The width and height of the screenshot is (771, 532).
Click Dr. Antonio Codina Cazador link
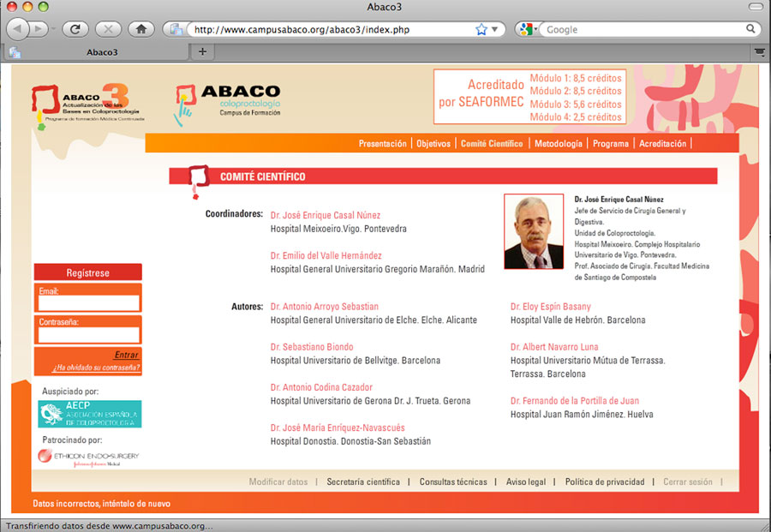tap(321, 387)
